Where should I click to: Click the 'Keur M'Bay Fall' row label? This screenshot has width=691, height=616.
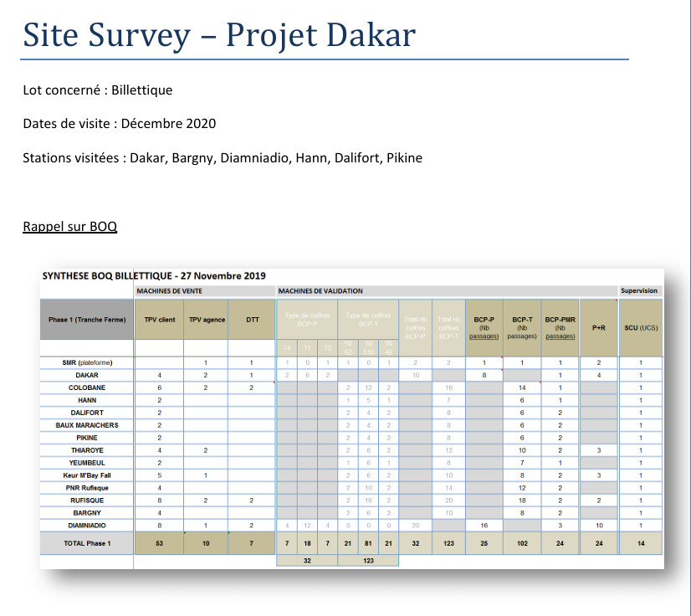click(87, 475)
